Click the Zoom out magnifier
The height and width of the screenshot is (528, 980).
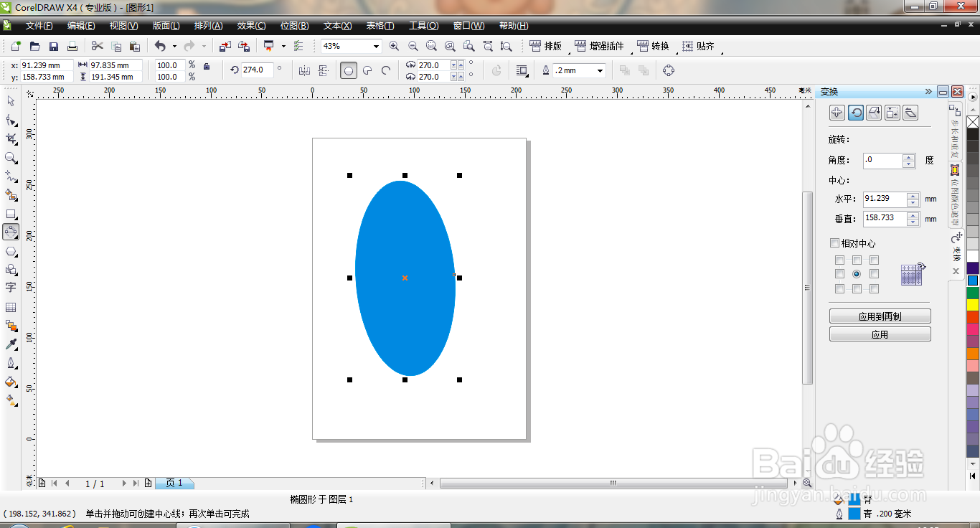click(413, 46)
